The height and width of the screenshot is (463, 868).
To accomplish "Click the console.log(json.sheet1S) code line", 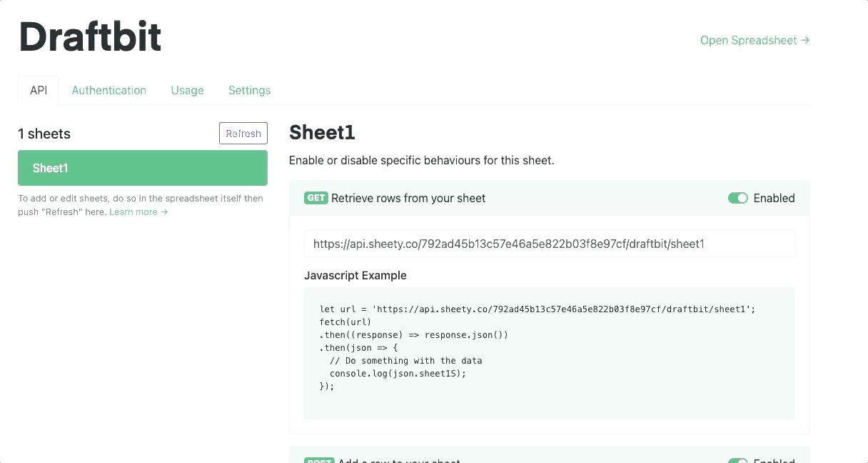I will coord(398,374).
